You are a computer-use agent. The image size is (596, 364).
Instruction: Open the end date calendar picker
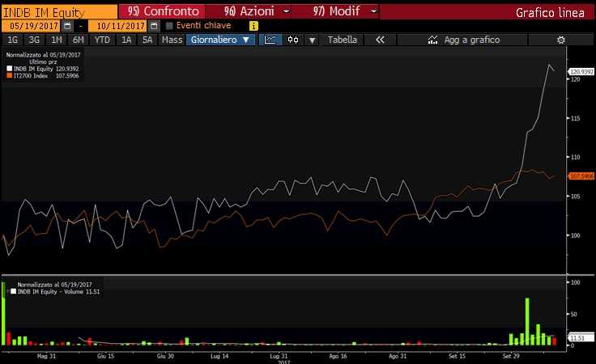click(x=153, y=26)
